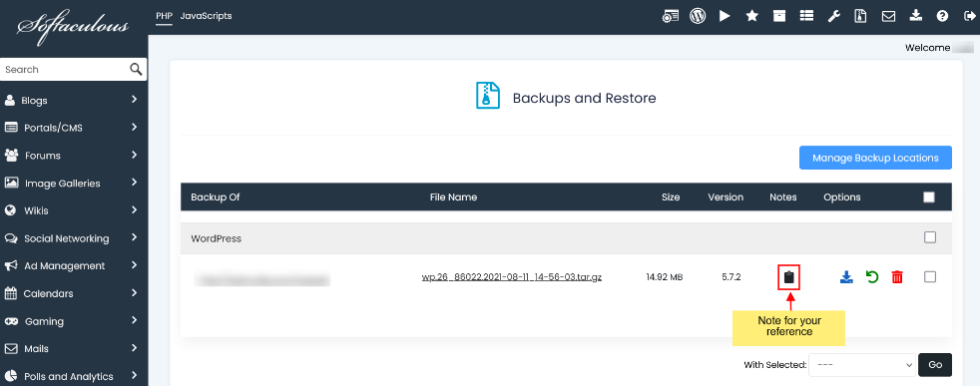980x386 pixels.
Task: Expand the Blogs category chevron
Action: (x=135, y=100)
